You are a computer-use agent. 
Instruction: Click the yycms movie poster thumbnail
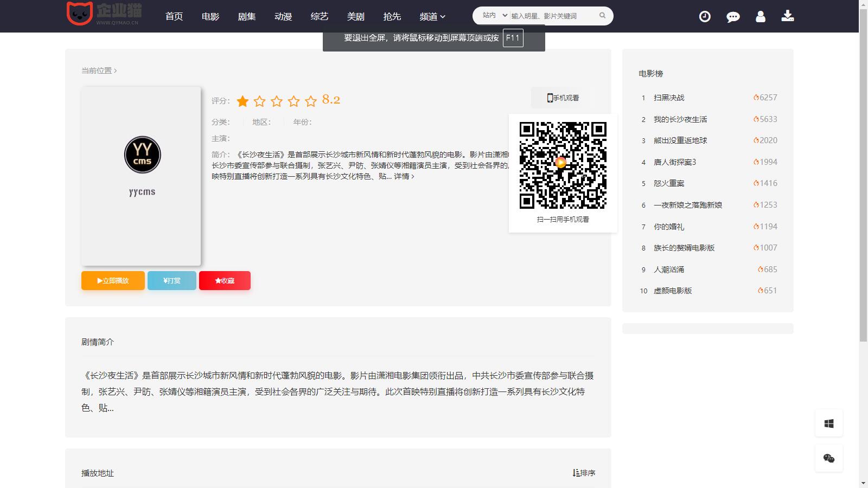coord(141,176)
